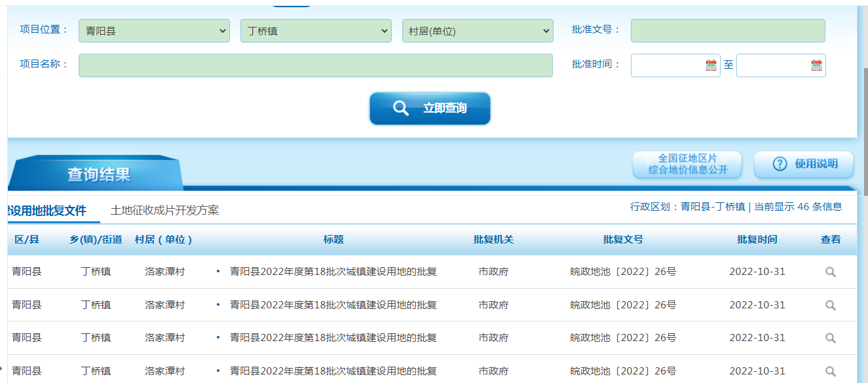Open first row 青阳县2022年度第18批次 title link
The height and width of the screenshot is (383, 868).
pyautogui.click(x=333, y=272)
